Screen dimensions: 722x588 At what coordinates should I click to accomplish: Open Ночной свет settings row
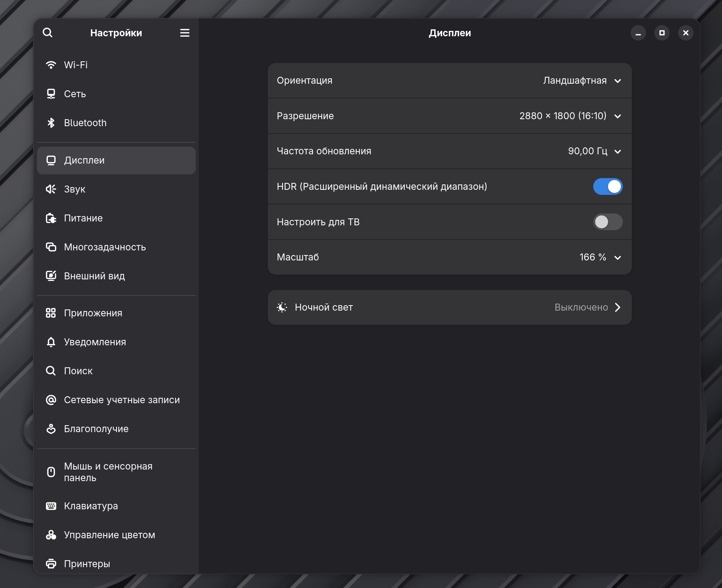pos(449,307)
